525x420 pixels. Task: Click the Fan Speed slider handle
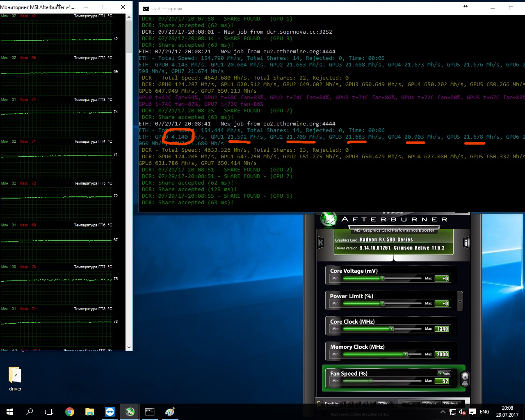371,381
